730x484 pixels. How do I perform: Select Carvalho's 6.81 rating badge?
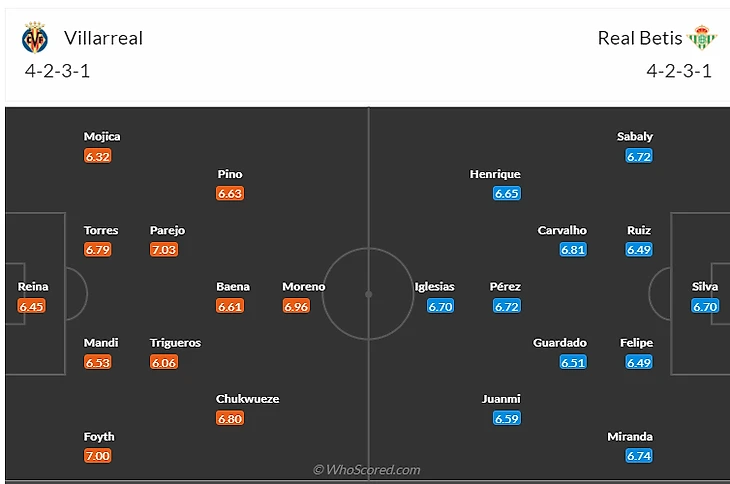coord(573,250)
